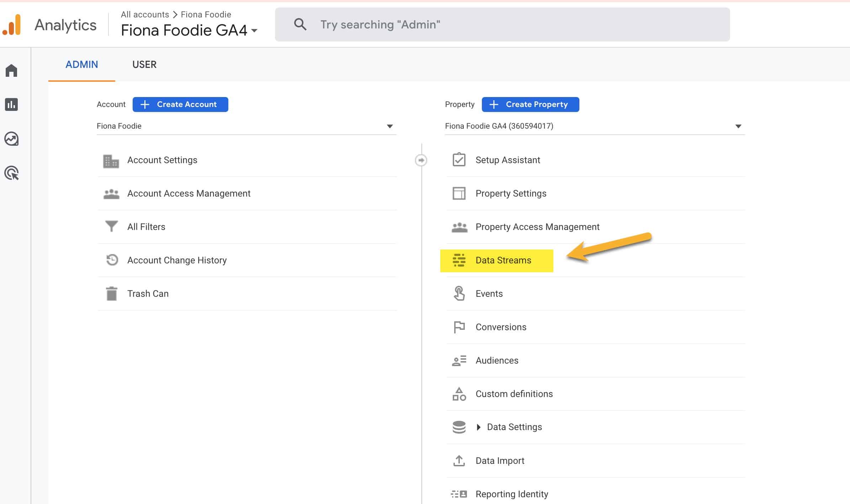850x504 pixels.
Task: Click the Custom definitions menu item
Action: pyautogui.click(x=514, y=393)
